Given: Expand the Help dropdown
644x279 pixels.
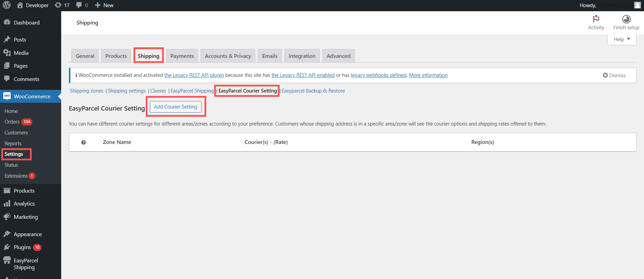Looking at the screenshot, I should click(622, 39).
